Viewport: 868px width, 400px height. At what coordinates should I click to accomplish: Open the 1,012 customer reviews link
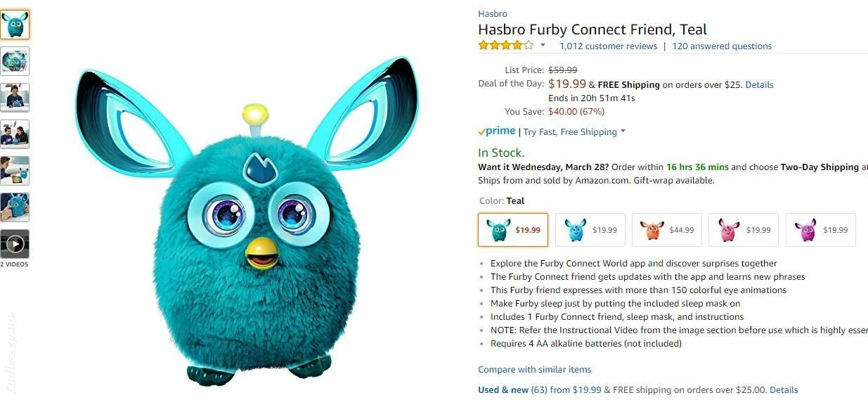point(608,46)
